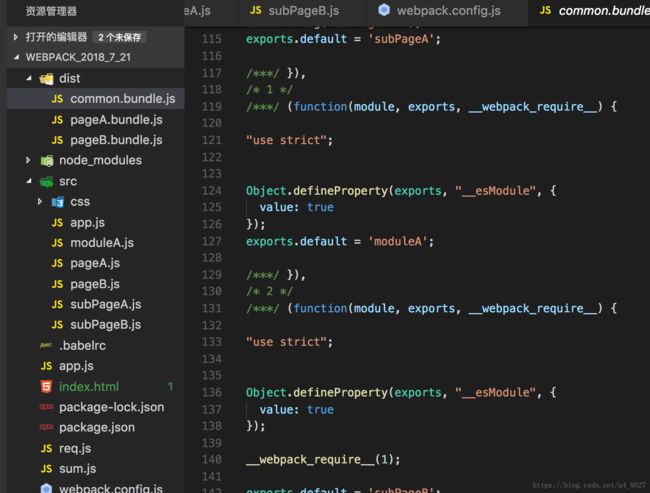Click the src folder icon
Screen dimensions: 650x493
[x=46, y=181]
